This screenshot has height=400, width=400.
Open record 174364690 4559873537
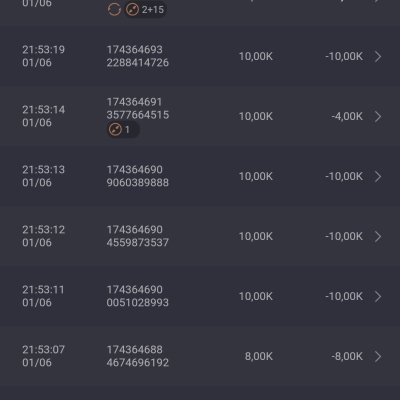click(x=138, y=236)
